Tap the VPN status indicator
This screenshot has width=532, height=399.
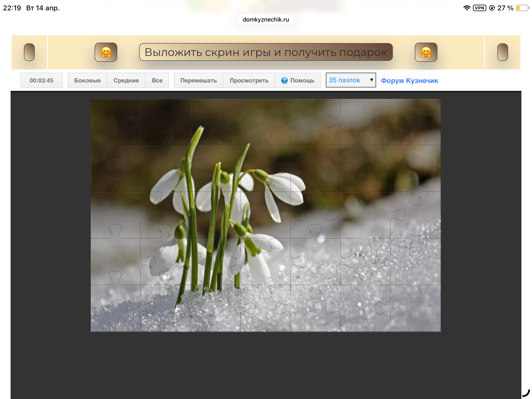[x=479, y=8]
